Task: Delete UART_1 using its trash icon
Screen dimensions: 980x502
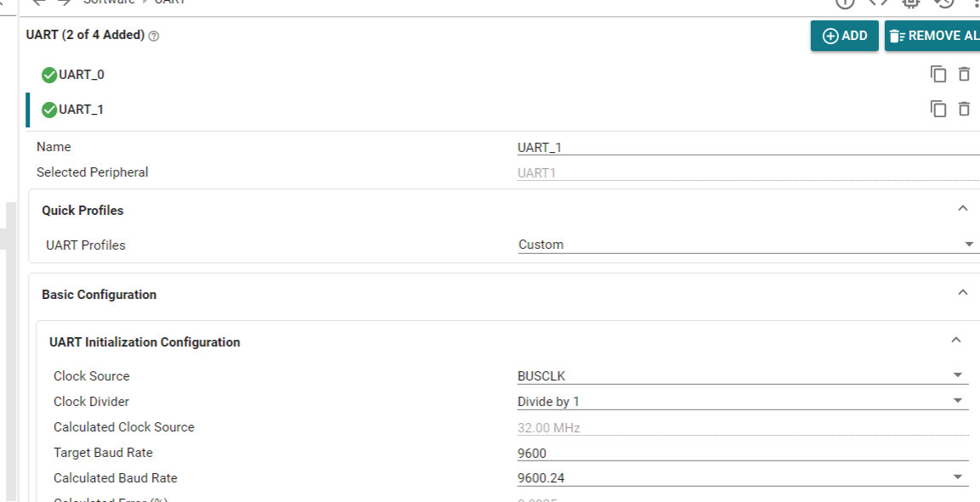Action: point(964,110)
